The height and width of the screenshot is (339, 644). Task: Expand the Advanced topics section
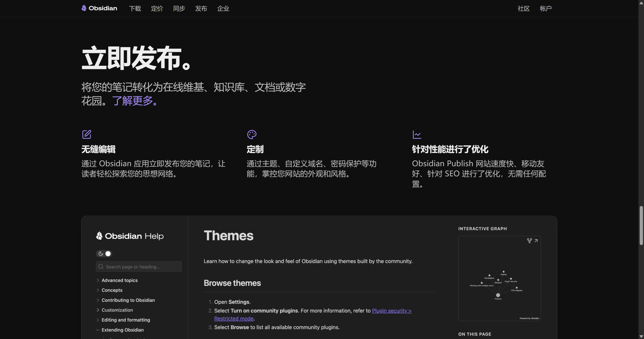117,280
